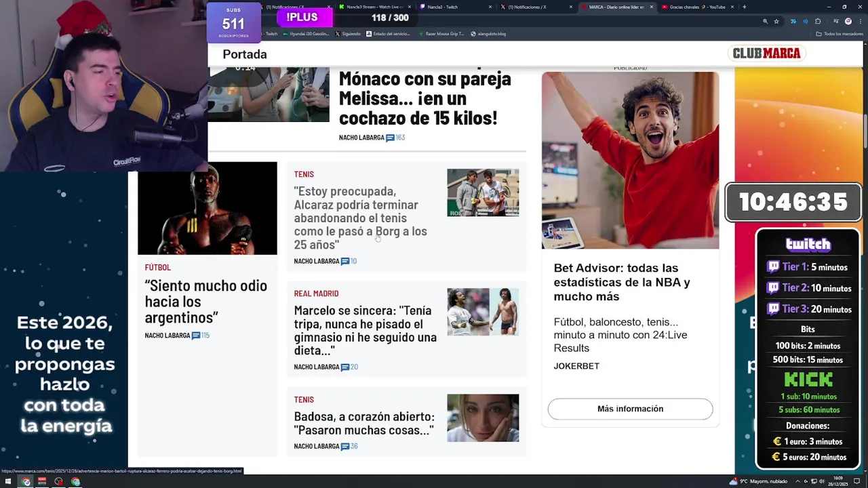Click the Más información button

pyautogui.click(x=630, y=409)
